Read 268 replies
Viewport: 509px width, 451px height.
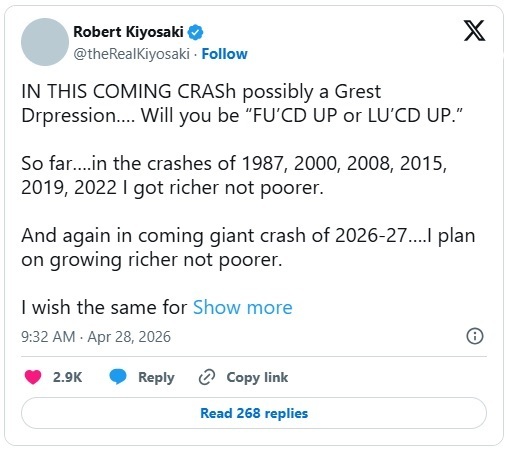tap(254, 413)
